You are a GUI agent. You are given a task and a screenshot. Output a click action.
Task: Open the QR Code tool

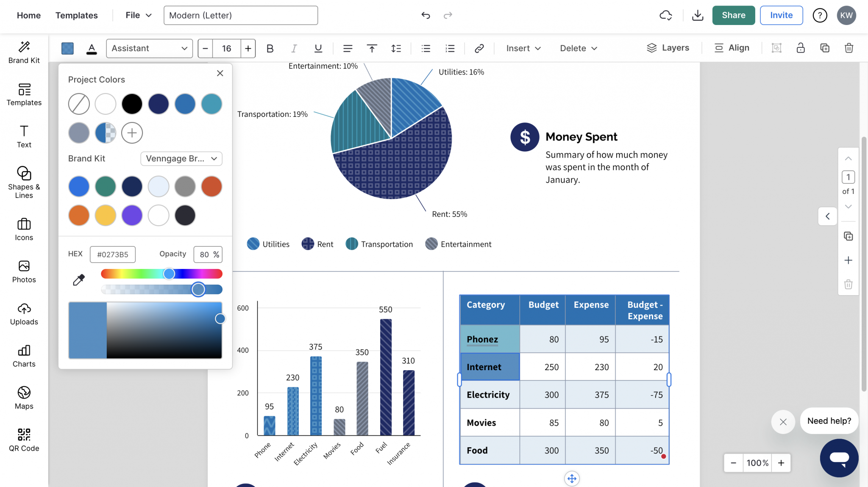(x=24, y=440)
